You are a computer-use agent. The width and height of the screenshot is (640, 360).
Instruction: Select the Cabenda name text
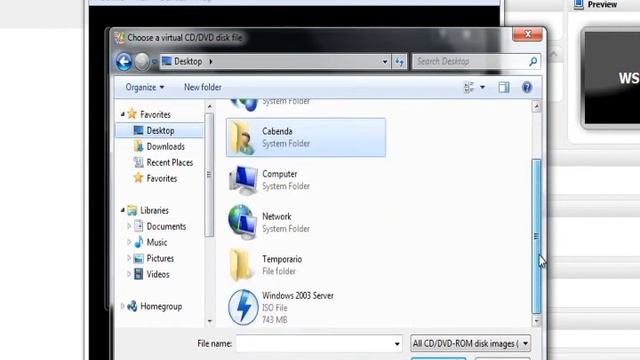tap(277, 131)
